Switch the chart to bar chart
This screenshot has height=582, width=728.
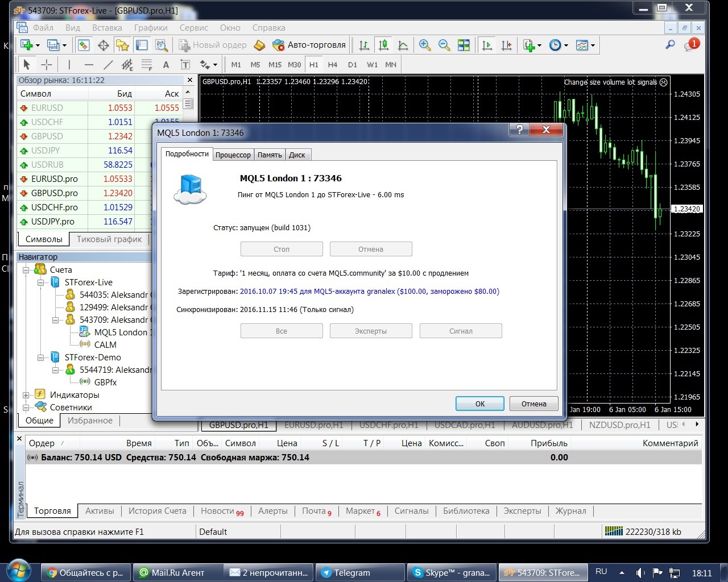tap(365, 45)
